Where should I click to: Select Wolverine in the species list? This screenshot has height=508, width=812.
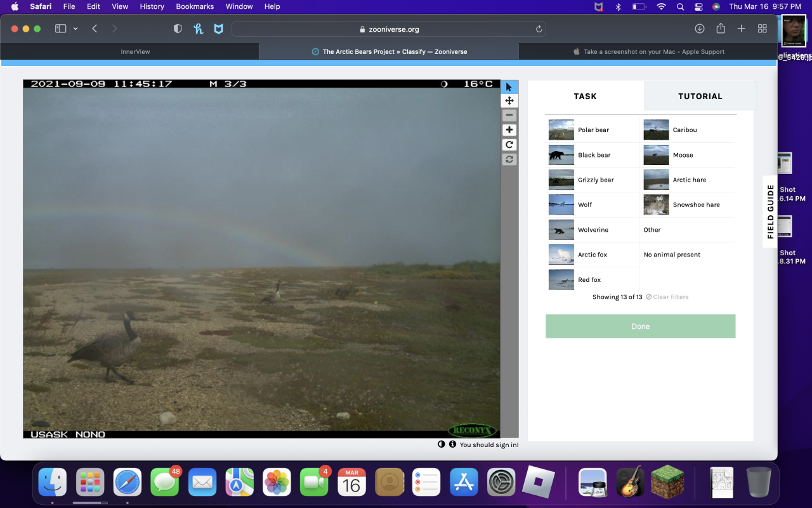(x=593, y=230)
